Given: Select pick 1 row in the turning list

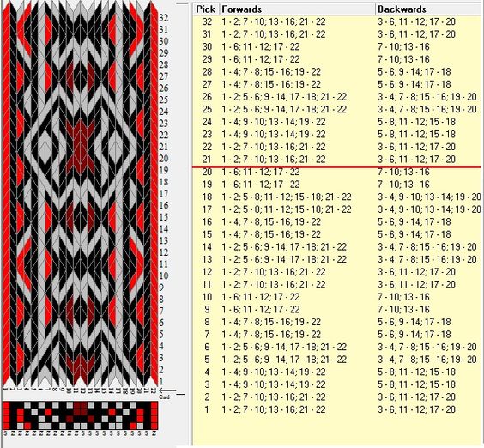Looking at the screenshot, I should 336,409.
